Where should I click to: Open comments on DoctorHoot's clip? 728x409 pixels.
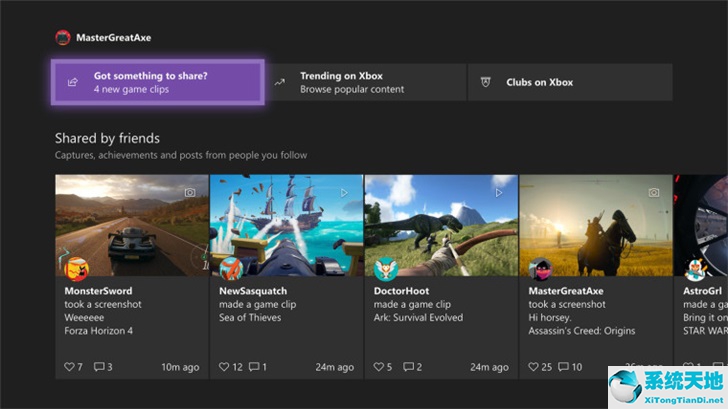pos(408,367)
